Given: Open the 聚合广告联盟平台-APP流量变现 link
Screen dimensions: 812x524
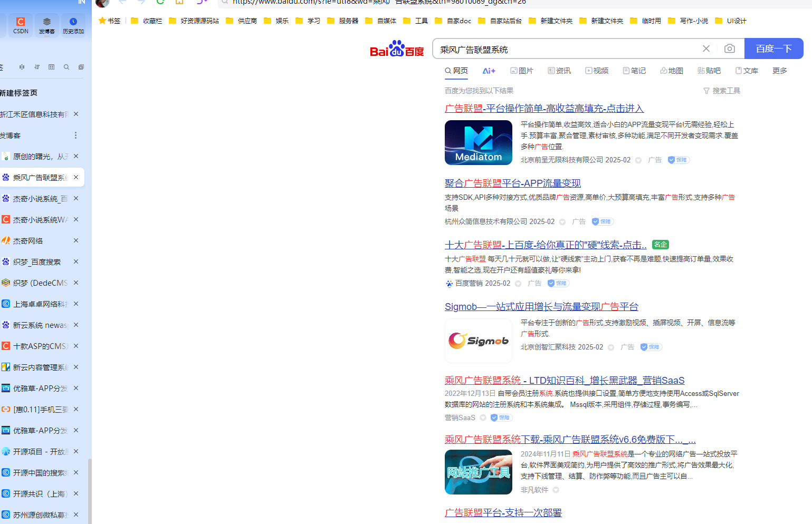Looking at the screenshot, I should pos(512,183).
